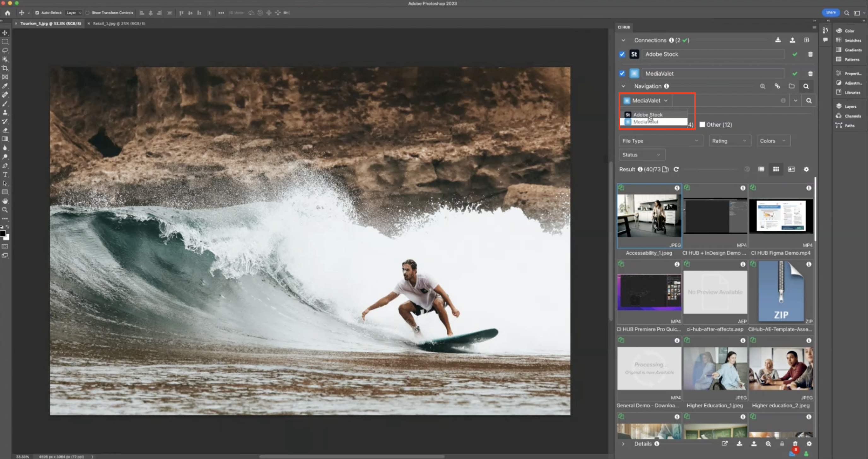868x459 pixels.
Task: Select the Move tool in the toolbox
Action: coord(5,33)
